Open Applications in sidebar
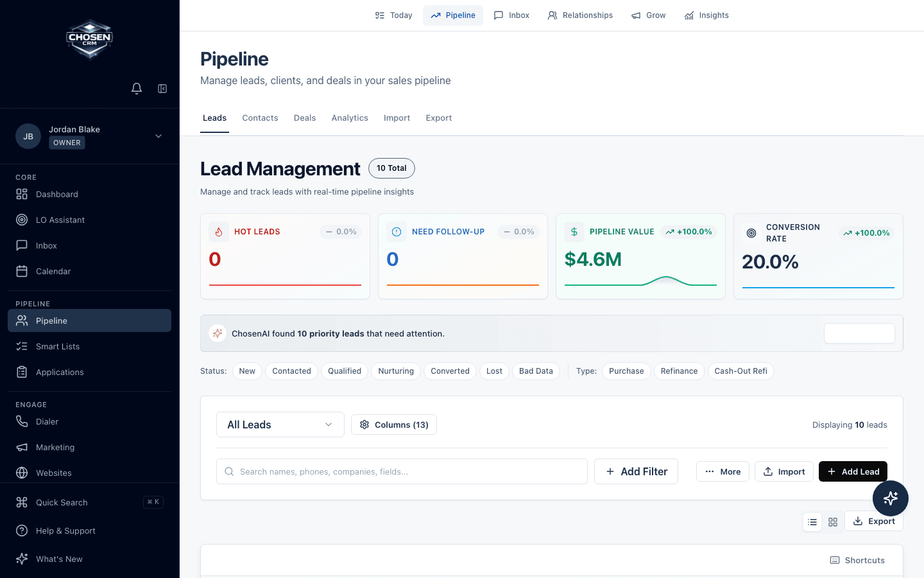924x578 pixels. [90, 372]
